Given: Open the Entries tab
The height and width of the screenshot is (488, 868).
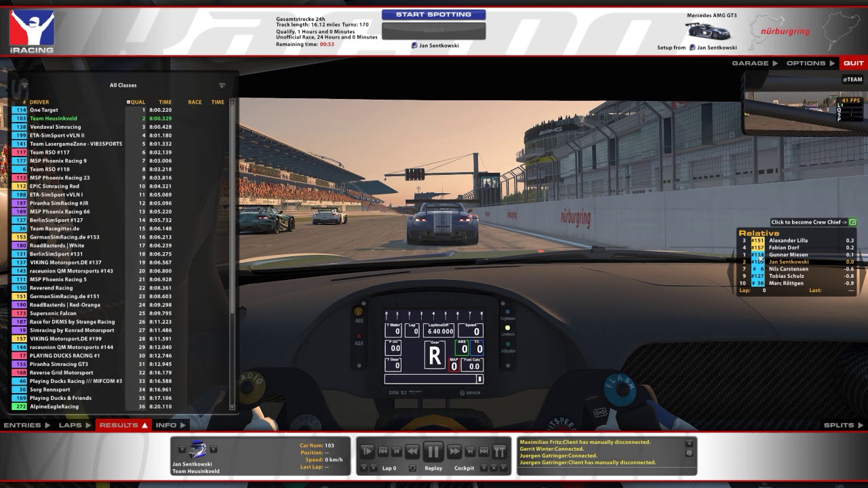Looking at the screenshot, I should point(27,425).
